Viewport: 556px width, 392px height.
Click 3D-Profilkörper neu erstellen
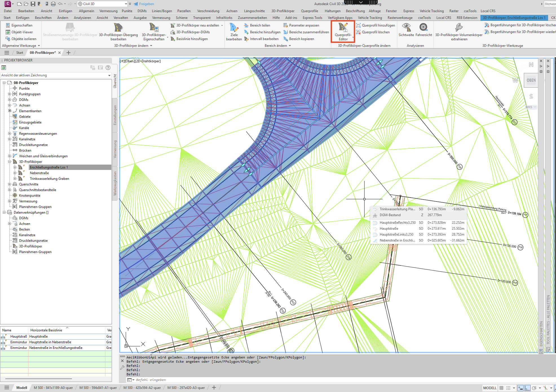195,25
